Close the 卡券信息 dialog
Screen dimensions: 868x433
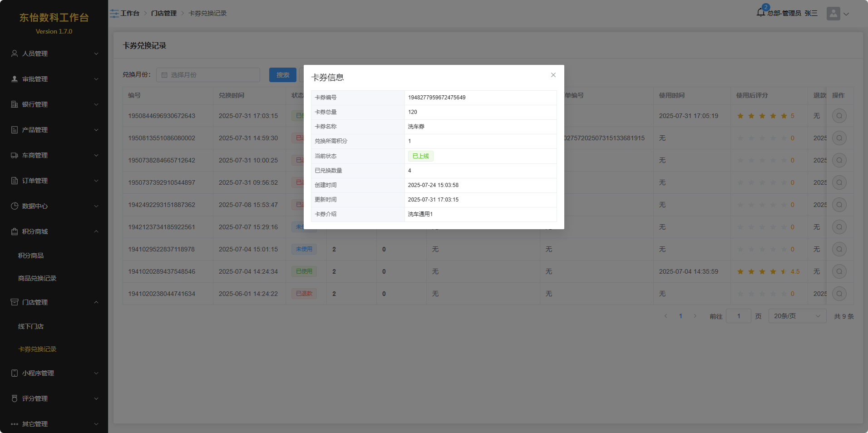point(553,75)
